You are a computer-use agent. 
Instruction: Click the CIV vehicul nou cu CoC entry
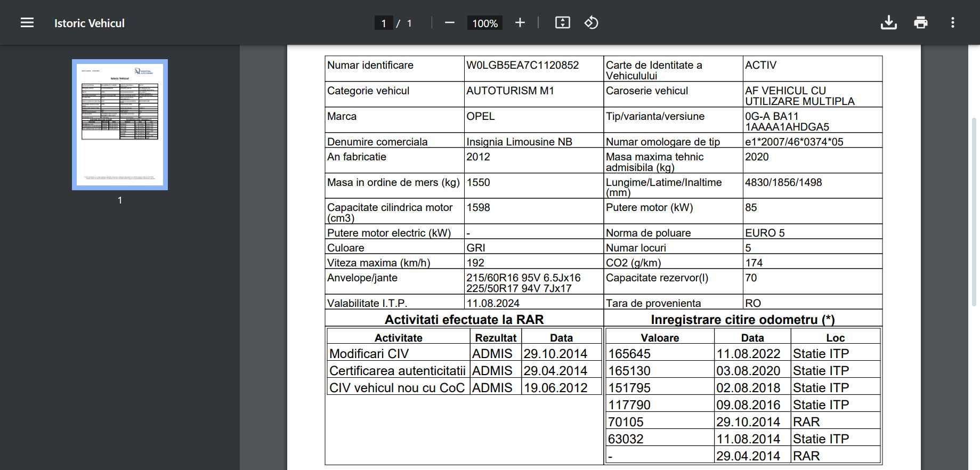397,388
